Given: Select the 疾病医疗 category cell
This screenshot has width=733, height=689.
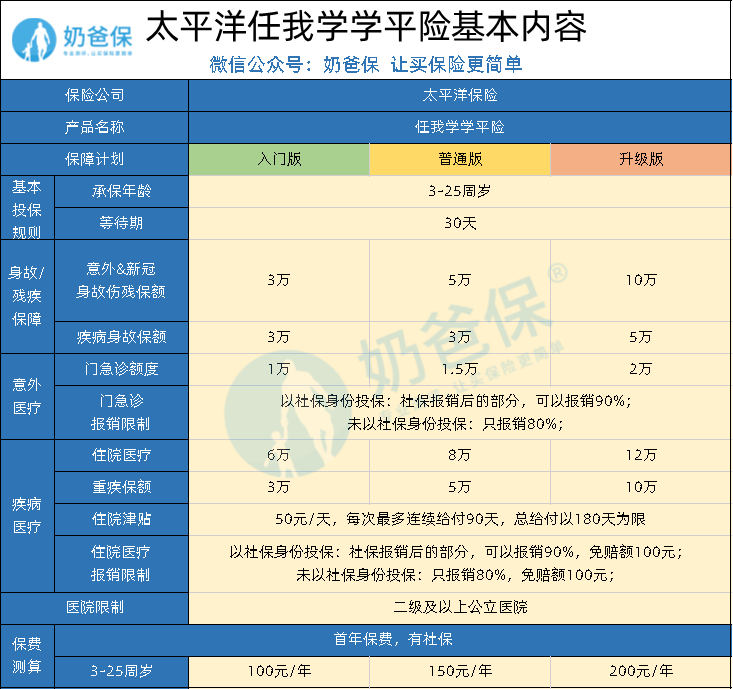Looking at the screenshot, I should (x=27, y=516).
